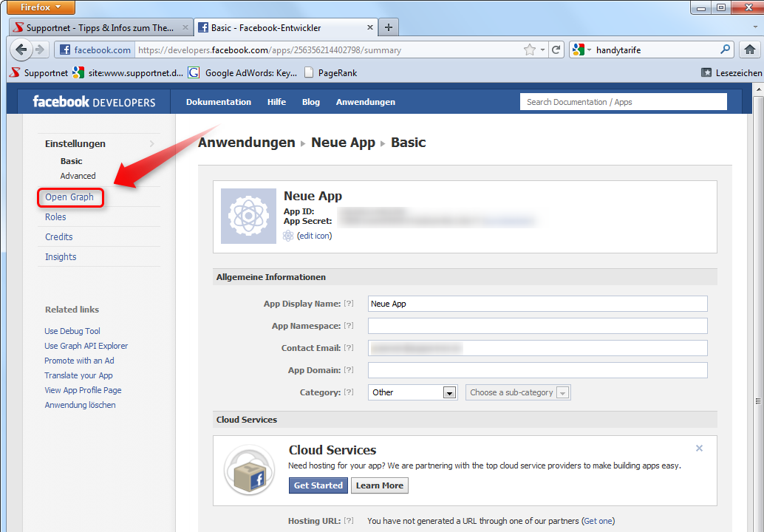Dismiss the Cloud Services box

click(699, 449)
